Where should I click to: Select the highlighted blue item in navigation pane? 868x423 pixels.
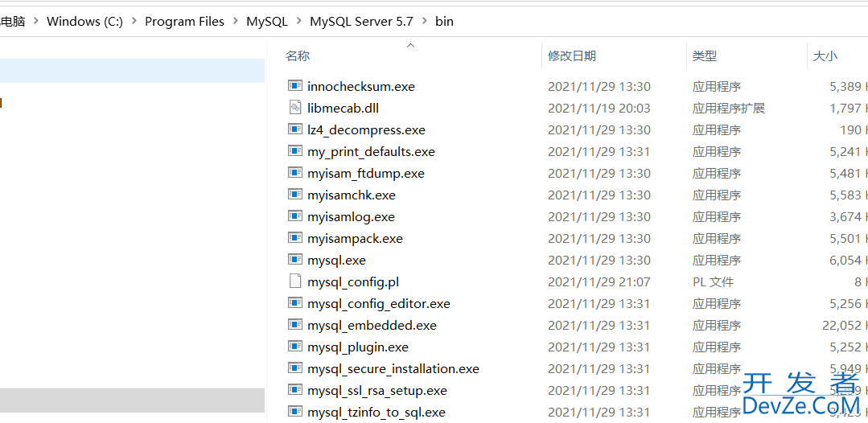pyautogui.click(x=132, y=71)
